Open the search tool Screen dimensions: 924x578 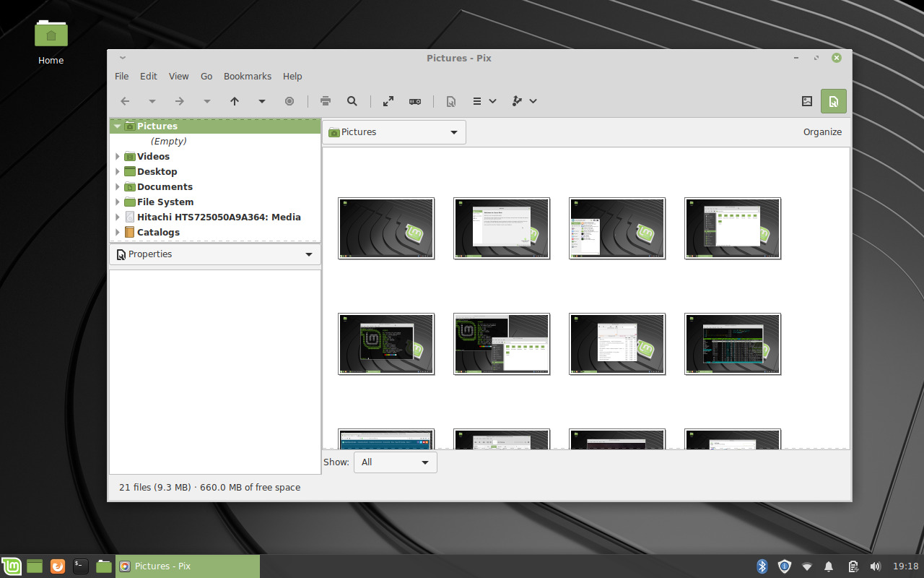coord(352,101)
